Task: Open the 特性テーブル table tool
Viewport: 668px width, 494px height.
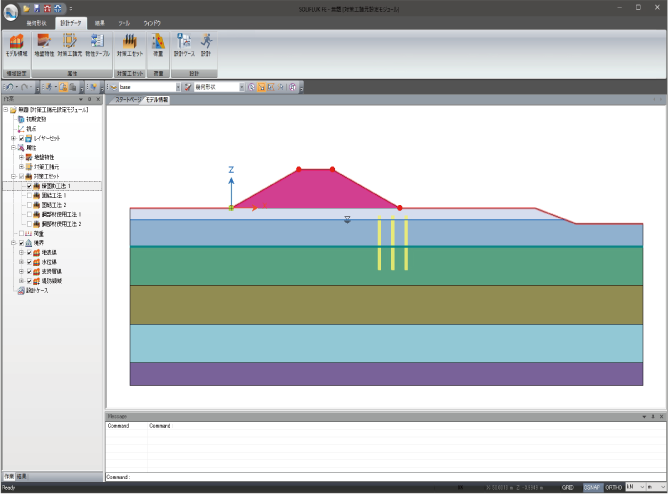Action: (98, 45)
